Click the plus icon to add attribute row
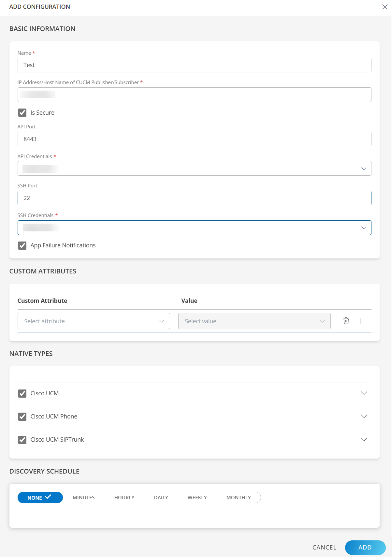This screenshot has width=392, height=557. pyautogui.click(x=361, y=321)
